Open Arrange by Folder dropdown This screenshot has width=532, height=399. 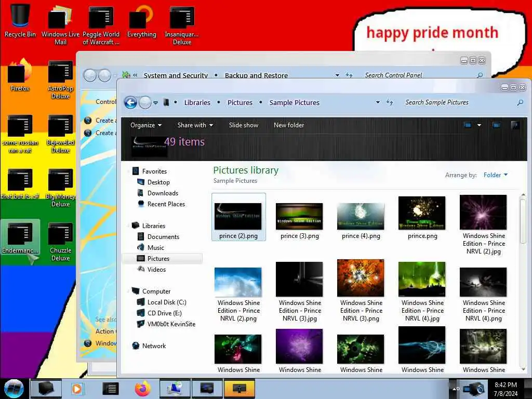point(495,175)
